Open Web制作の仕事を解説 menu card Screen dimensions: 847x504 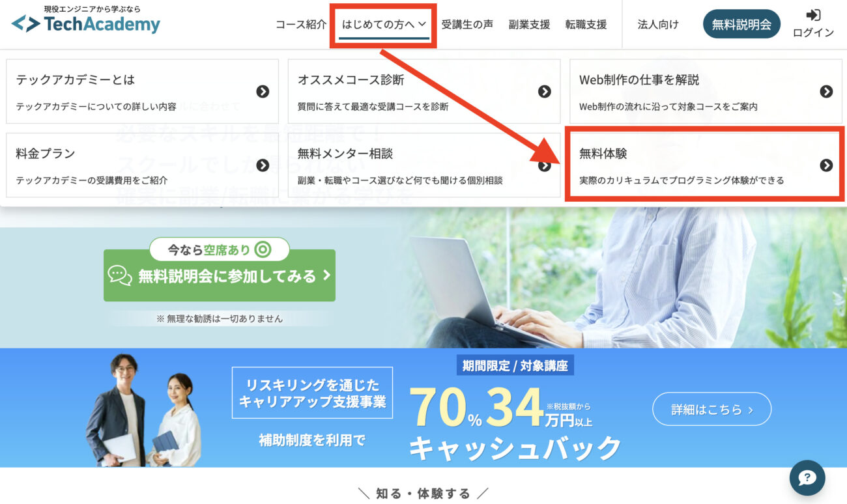tap(706, 92)
